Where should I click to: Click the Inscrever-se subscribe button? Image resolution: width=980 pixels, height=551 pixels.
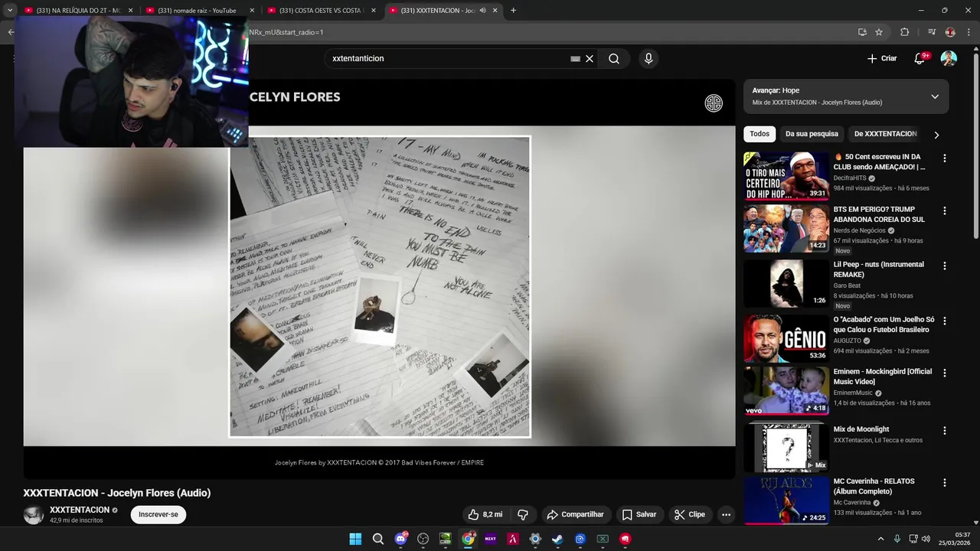click(158, 514)
